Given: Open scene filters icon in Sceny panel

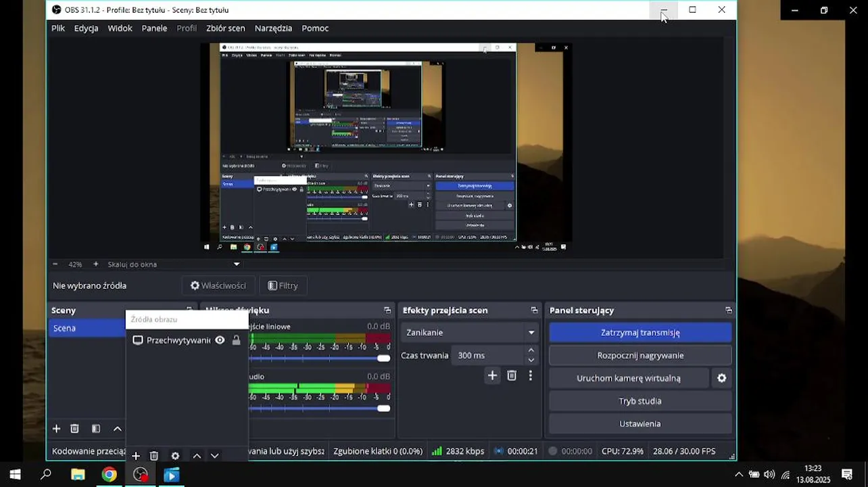Looking at the screenshot, I should (x=96, y=429).
